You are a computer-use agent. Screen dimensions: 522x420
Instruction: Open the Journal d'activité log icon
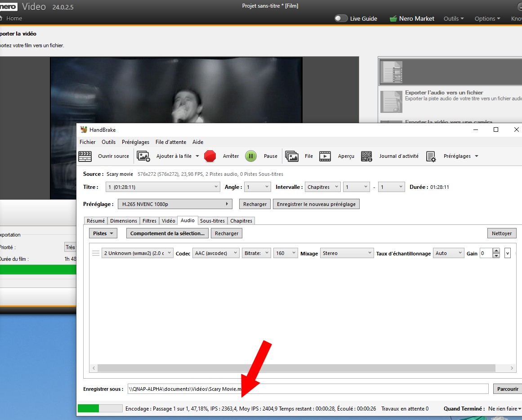(366, 156)
